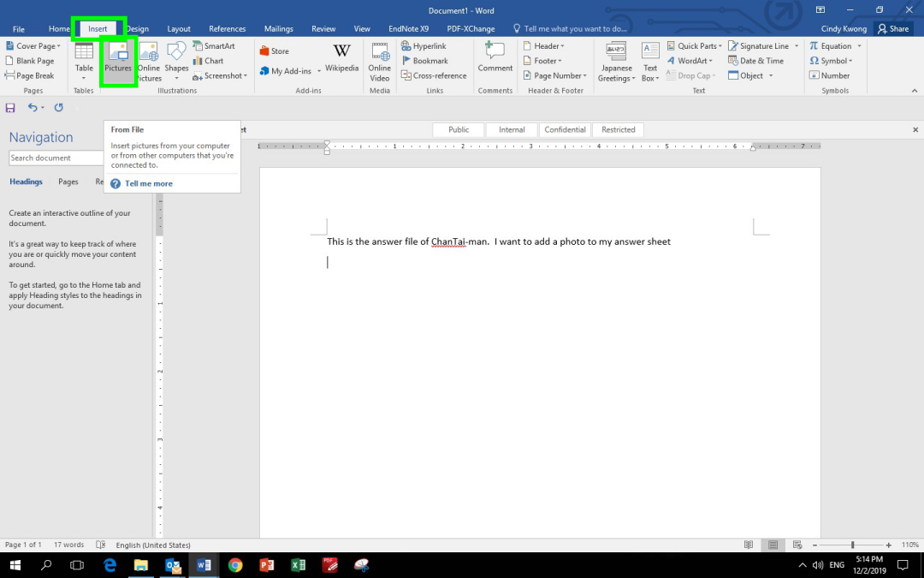This screenshot has width=924, height=578.
Task: Open the PDF-XChange tab
Action: pyautogui.click(x=471, y=29)
